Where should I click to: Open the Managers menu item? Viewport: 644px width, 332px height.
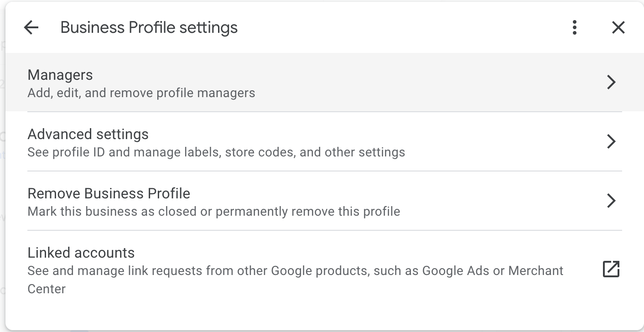coord(60,75)
